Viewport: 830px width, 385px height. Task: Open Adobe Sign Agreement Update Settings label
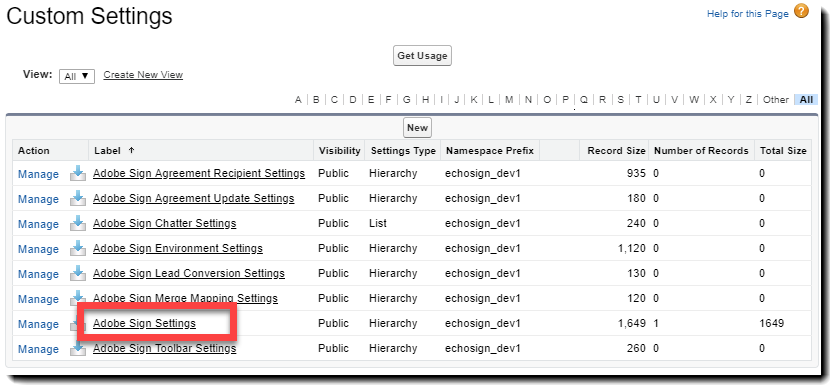tap(194, 198)
